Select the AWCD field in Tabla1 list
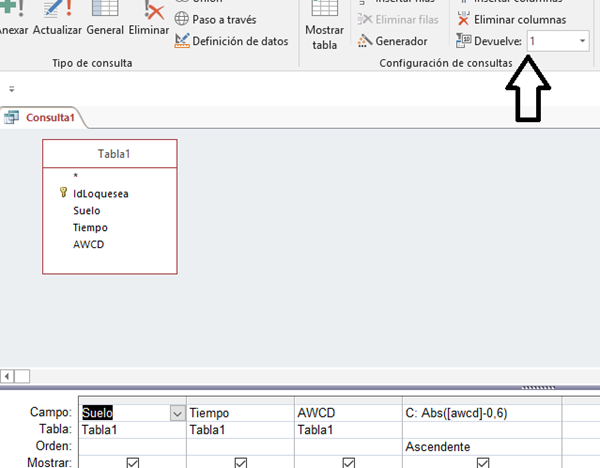 click(88, 244)
